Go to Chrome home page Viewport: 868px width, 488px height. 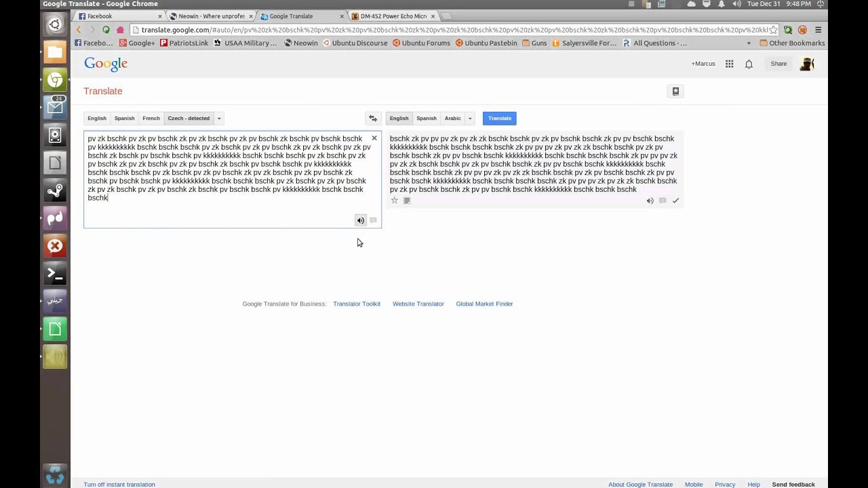point(120,30)
